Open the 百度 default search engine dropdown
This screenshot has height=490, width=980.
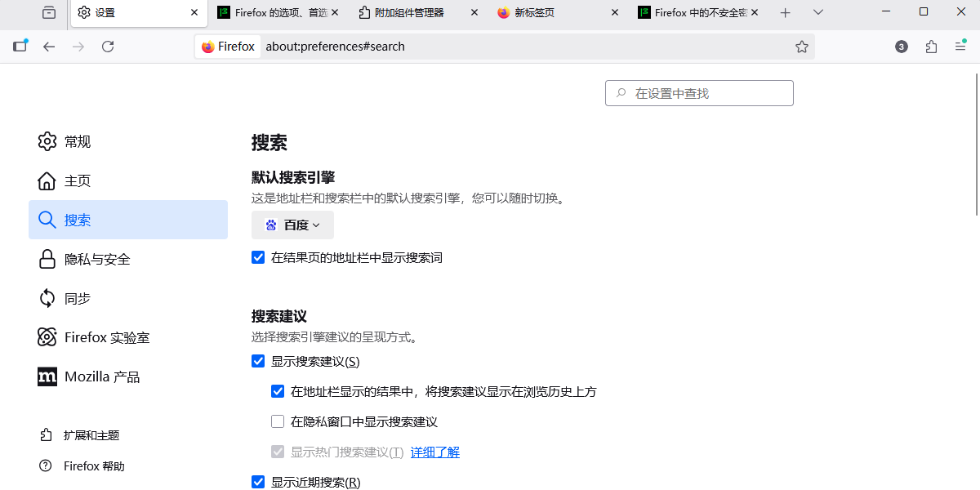(292, 225)
